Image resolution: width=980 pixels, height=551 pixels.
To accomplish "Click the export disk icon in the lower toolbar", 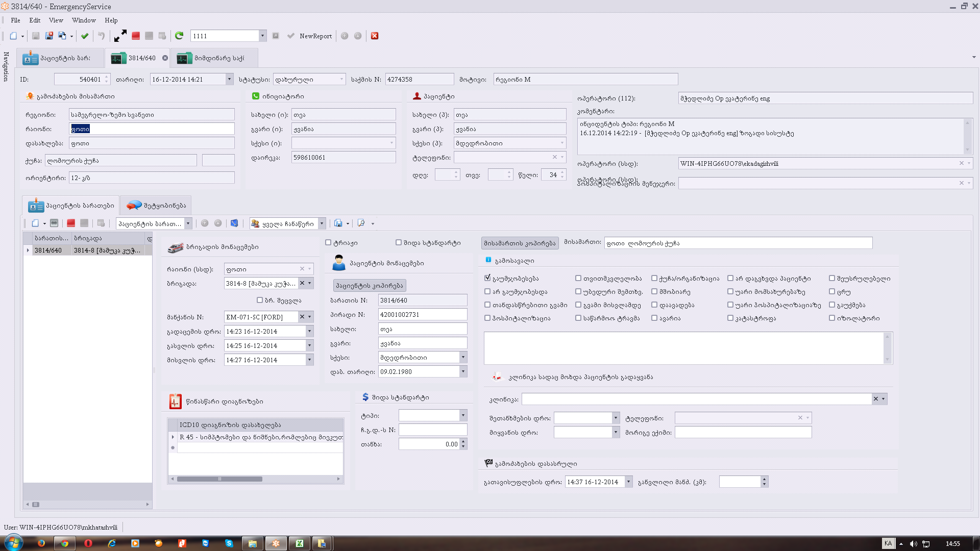I will point(338,223).
